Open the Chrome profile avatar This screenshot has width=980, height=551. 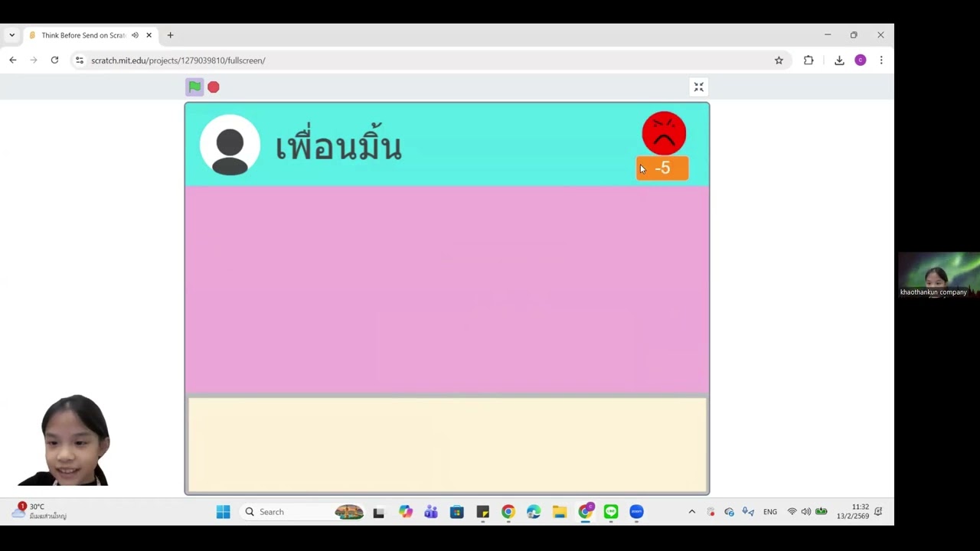point(861,60)
